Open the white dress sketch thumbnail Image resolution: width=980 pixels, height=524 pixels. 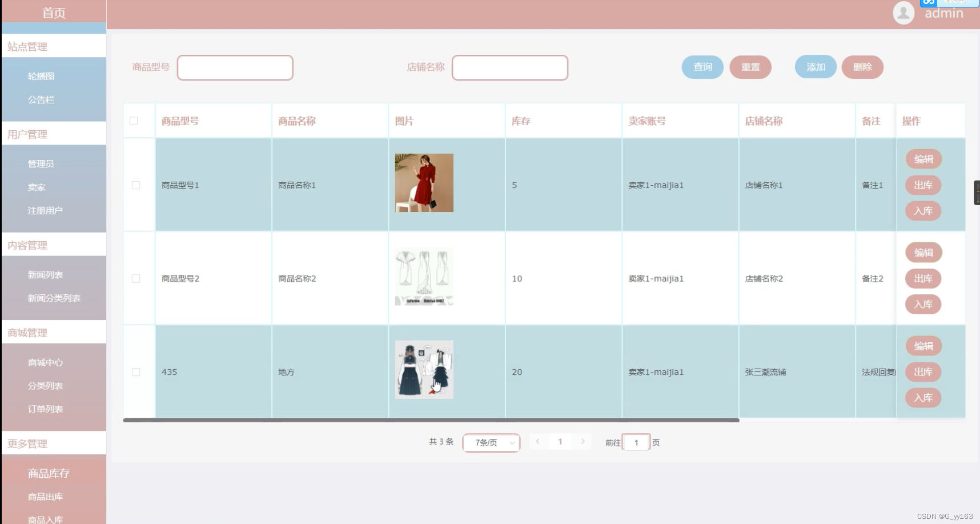424,277
